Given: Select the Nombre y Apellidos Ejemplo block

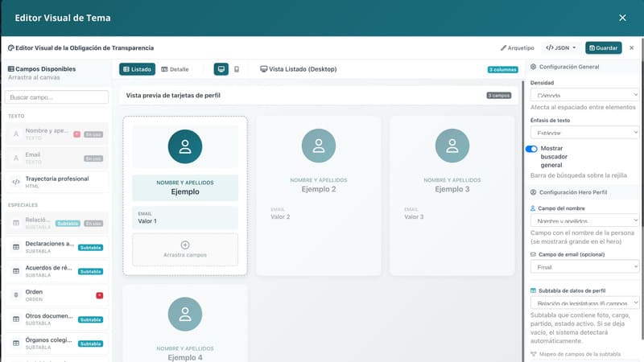Looking at the screenshot, I should tap(185, 187).
